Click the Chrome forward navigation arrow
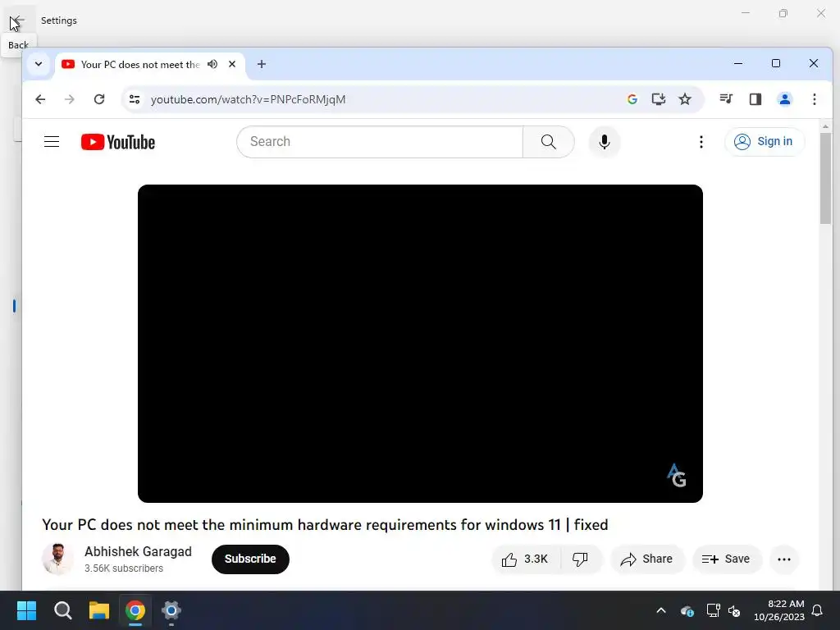 (x=70, y=99)
